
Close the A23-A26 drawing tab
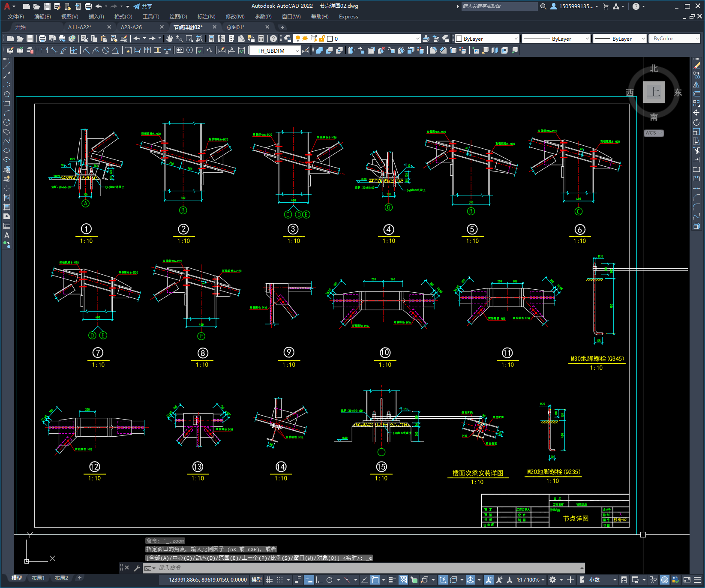pyautogui.click(x=162, y=27)
